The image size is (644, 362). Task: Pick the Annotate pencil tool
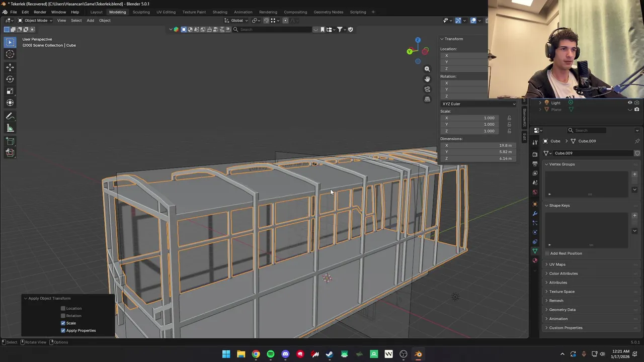(x=10, y=116)
